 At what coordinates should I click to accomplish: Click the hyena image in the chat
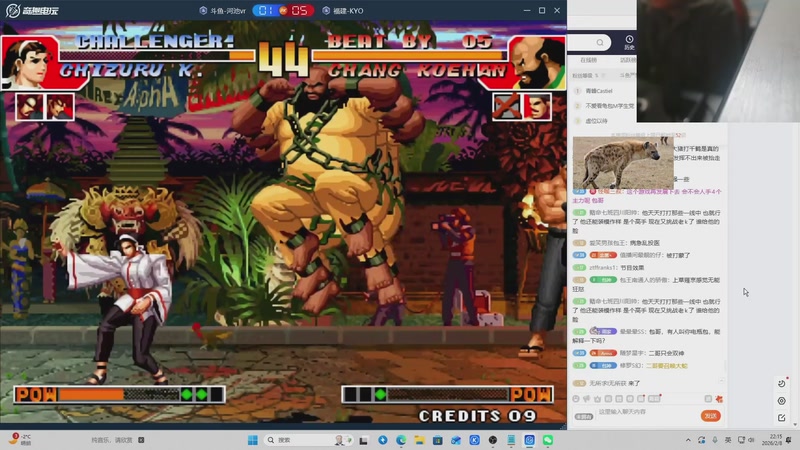coord(623,163)
